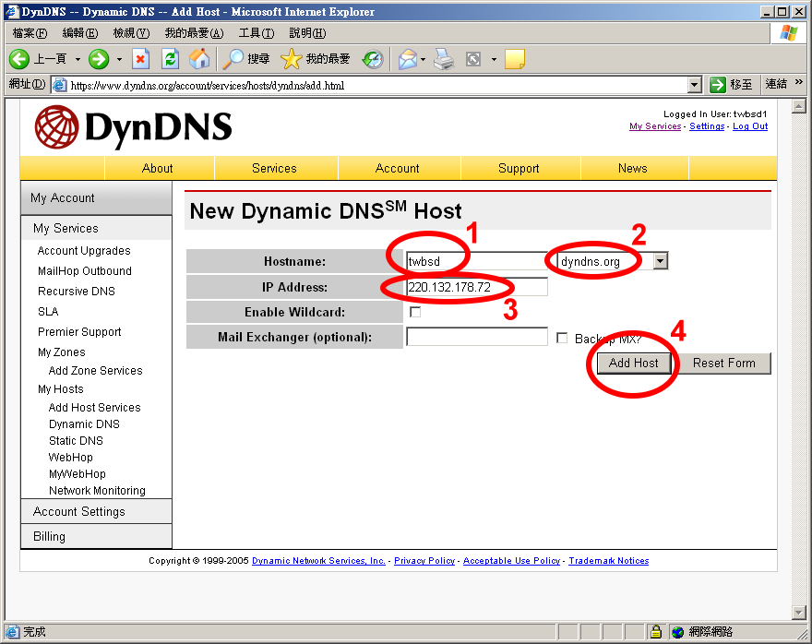
Task: Open Favorites star toolbar icon
Action: (x=292, y=59)
